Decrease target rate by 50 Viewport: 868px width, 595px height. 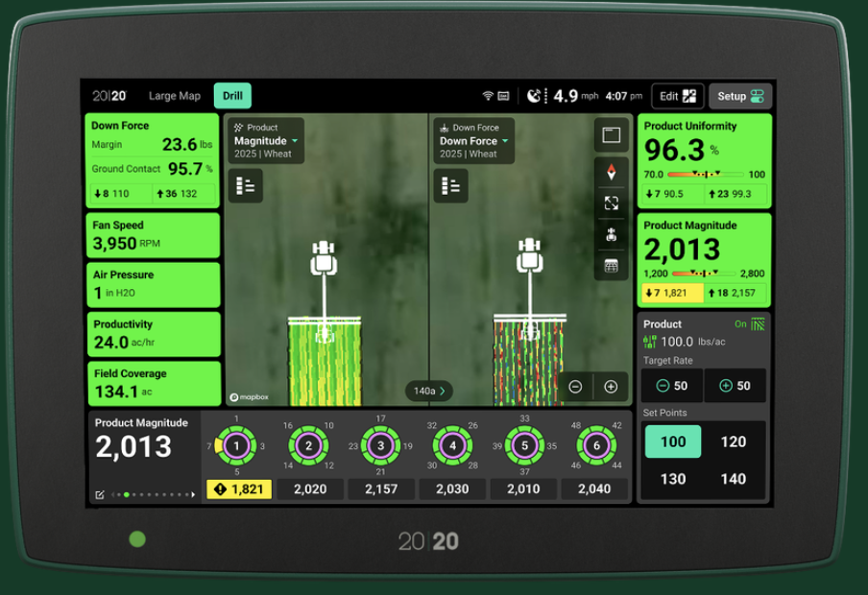[x=672, y=386]
